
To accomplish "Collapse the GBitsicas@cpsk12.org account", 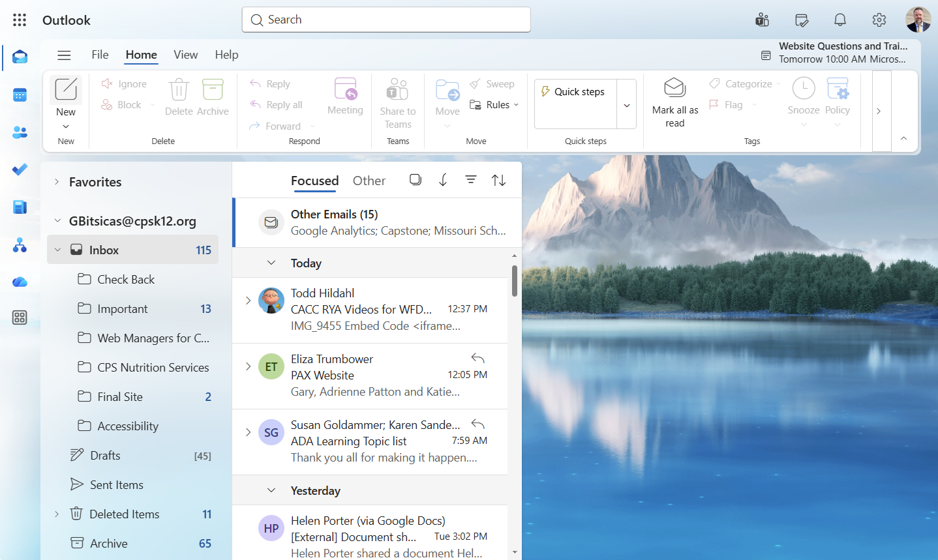I will tap(57, 221).
